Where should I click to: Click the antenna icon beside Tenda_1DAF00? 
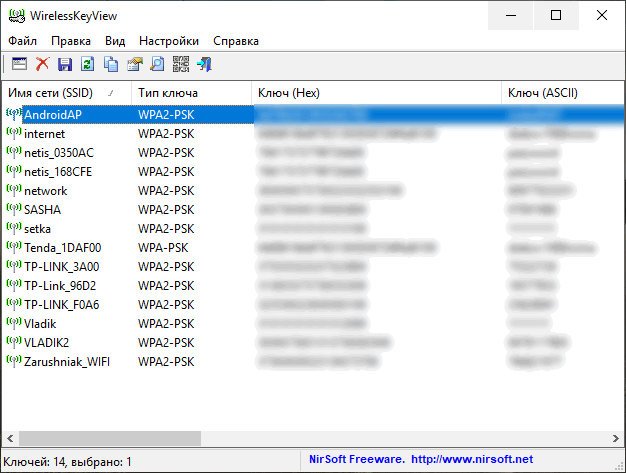[x=14, y=247]
